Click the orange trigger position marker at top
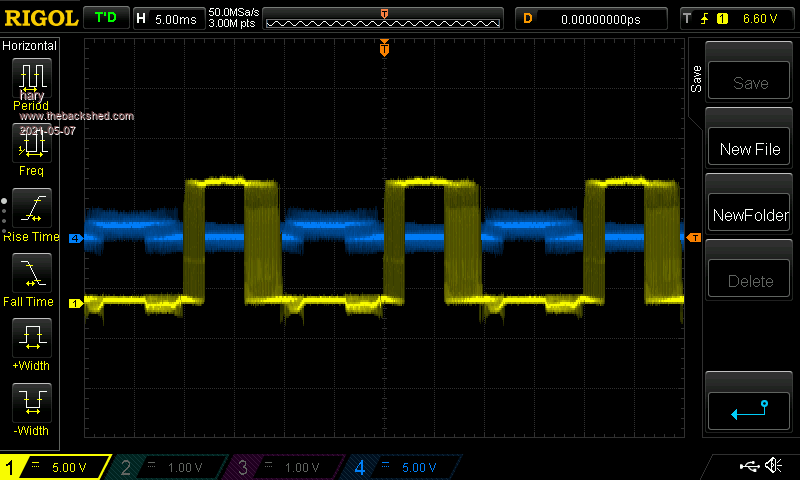This screenshot has width=800, height=480. click(x=384, y=48)
